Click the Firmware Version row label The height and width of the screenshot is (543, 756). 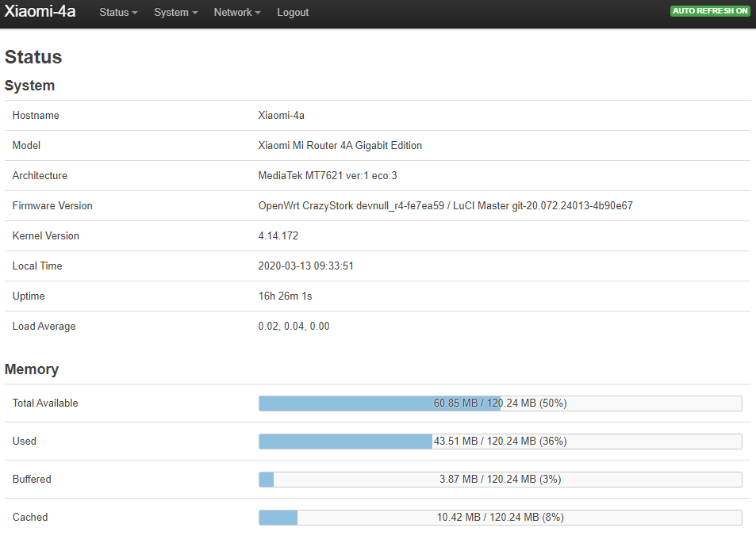(52, 206)
